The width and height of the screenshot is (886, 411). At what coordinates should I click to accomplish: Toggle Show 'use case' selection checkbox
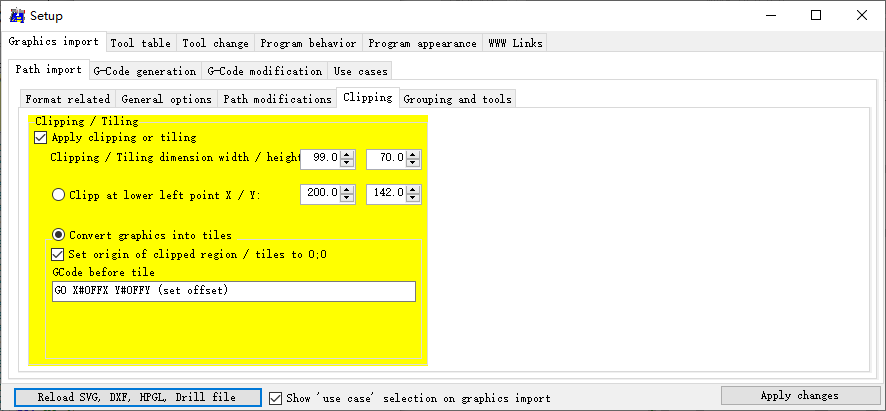(x=276, y=398)
